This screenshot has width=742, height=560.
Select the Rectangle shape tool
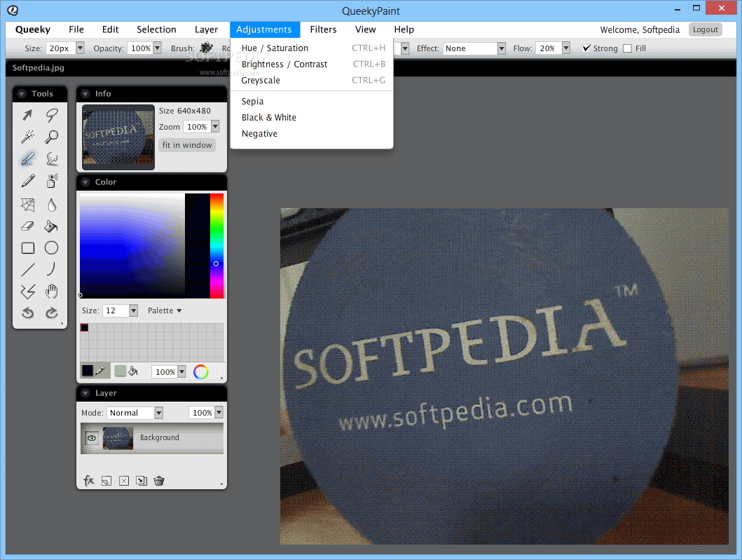28,248
